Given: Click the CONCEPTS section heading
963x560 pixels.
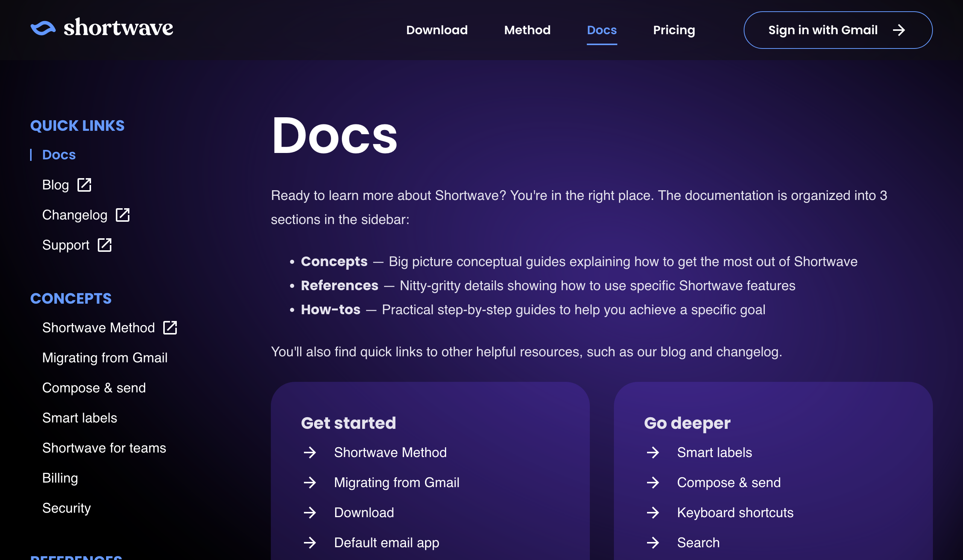Looking at the screenshot, I should tap(71, 298).
